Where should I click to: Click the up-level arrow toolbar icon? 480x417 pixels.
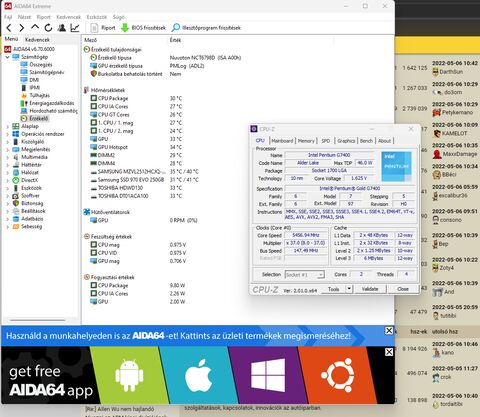(35, 28)
